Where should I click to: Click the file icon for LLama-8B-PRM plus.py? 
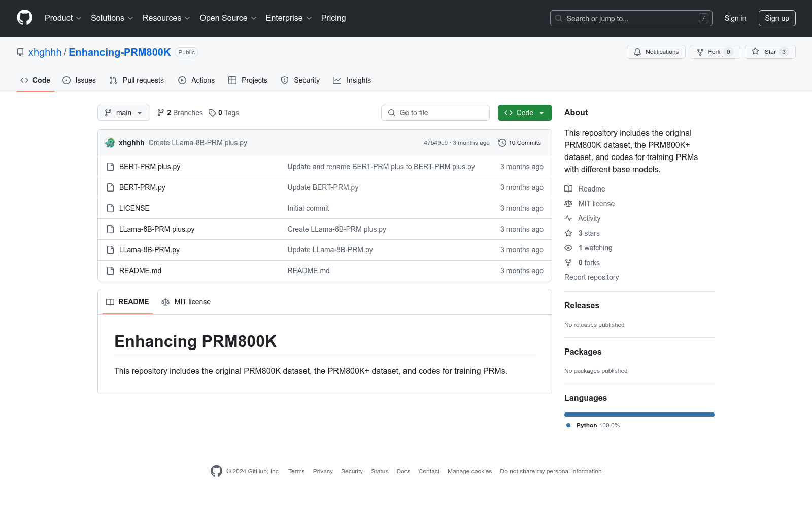click(110, 229)
